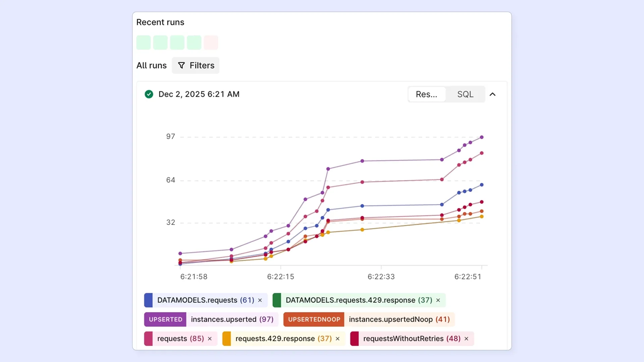Click instances.upsertedNoop (41) legend label
Image resolution: width=644 pixels, height=362 pixels.
(x=399, y=319)
